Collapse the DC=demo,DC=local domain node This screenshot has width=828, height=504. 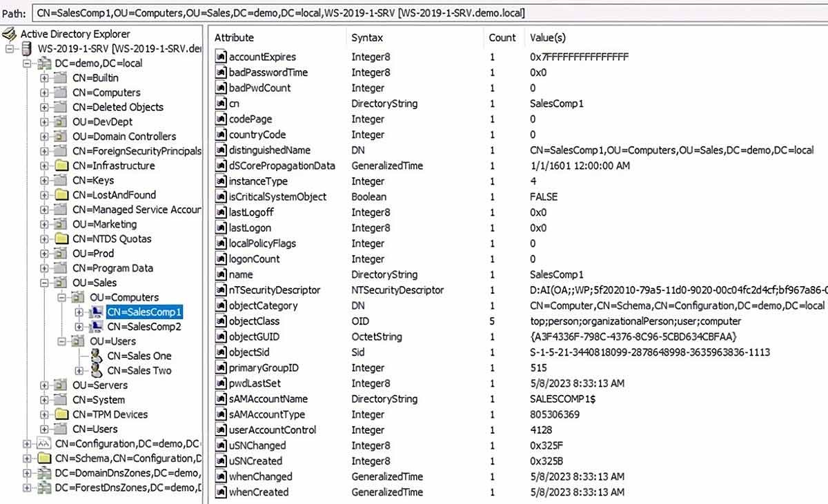[x=28, y=63]
